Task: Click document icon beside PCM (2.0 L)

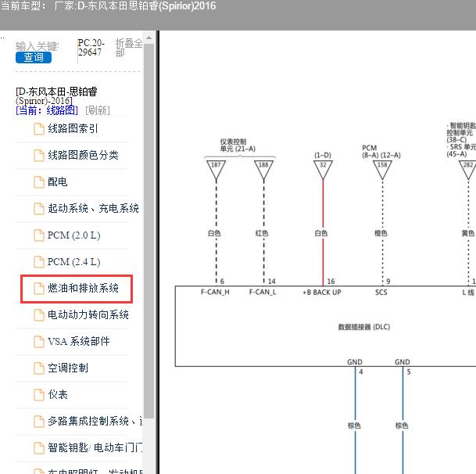Action: pyautogui.click(x=39, y=235)
